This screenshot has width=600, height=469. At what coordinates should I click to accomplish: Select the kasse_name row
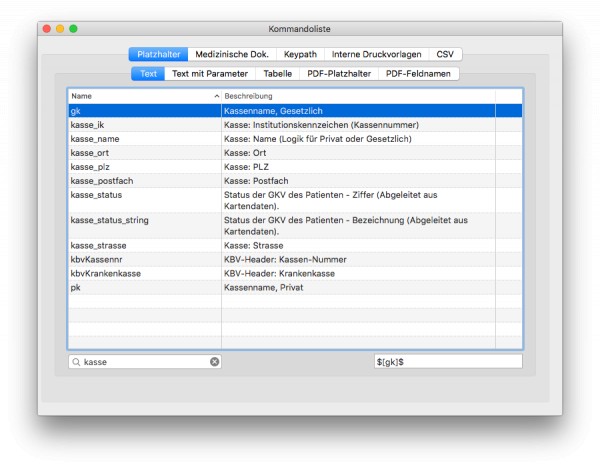pyautogui.click(x=295, y=139)
